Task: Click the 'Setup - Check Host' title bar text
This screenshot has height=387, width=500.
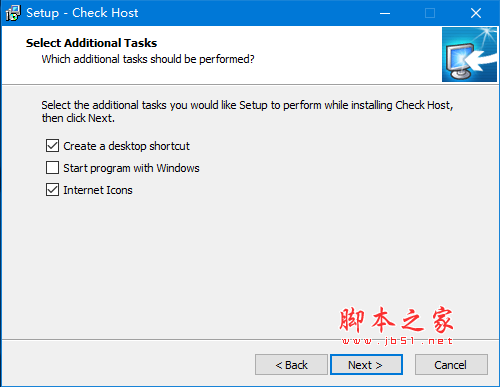Action: [x=82, y=13]
